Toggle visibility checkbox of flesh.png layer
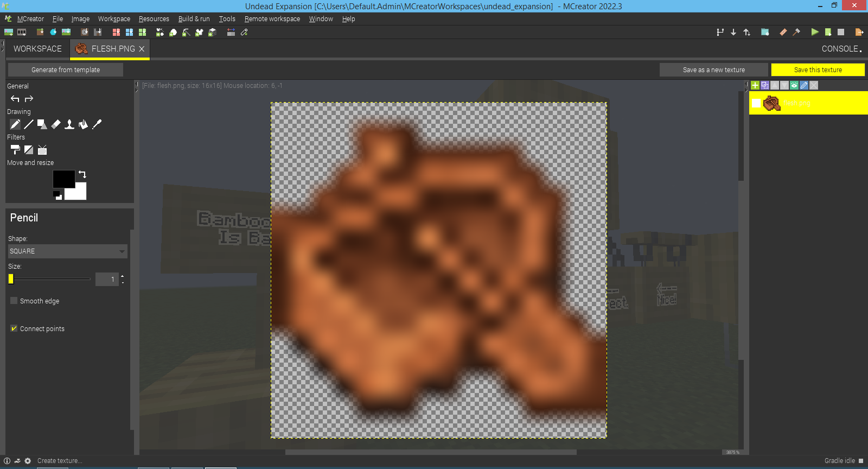Screen dimensions: 868x469 tap(756, 103)
